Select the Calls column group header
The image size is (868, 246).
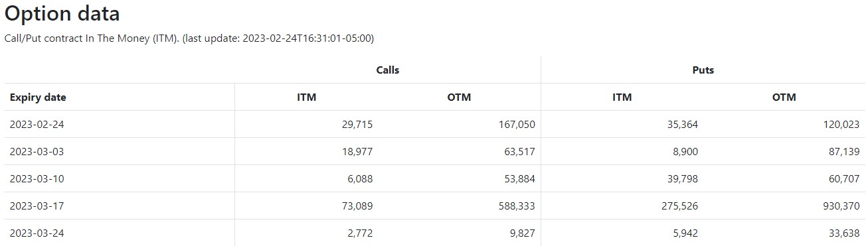(388, 70)
